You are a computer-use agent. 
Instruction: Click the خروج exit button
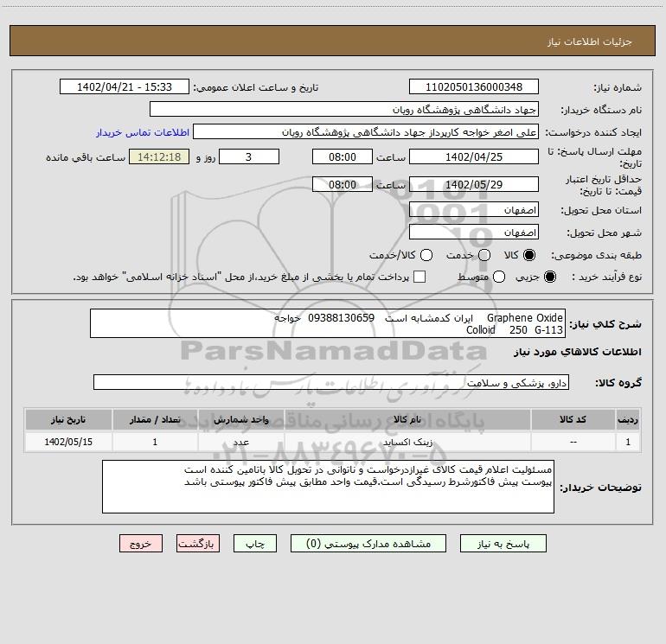pos(141,544)
